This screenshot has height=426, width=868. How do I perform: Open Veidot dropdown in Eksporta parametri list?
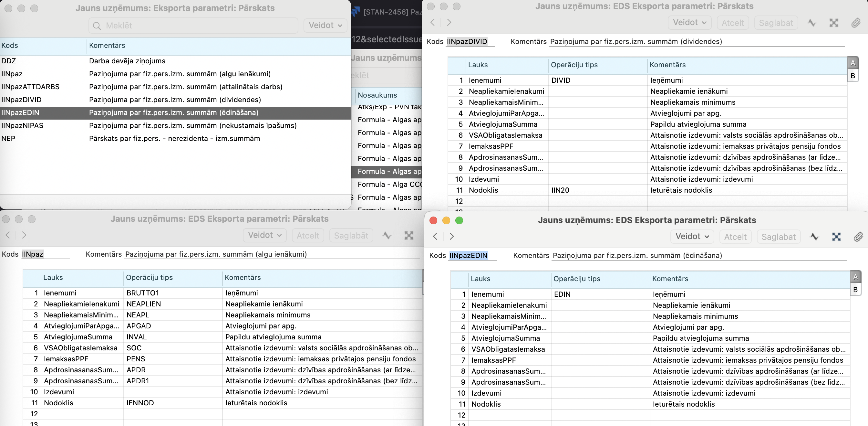[x=325, y=25]
